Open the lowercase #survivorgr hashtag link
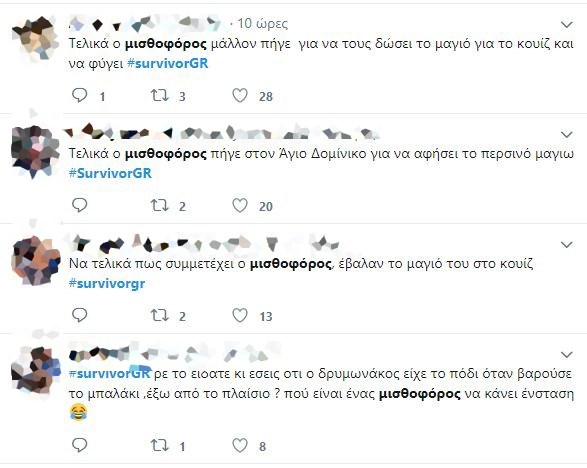 tap(107, 283)
